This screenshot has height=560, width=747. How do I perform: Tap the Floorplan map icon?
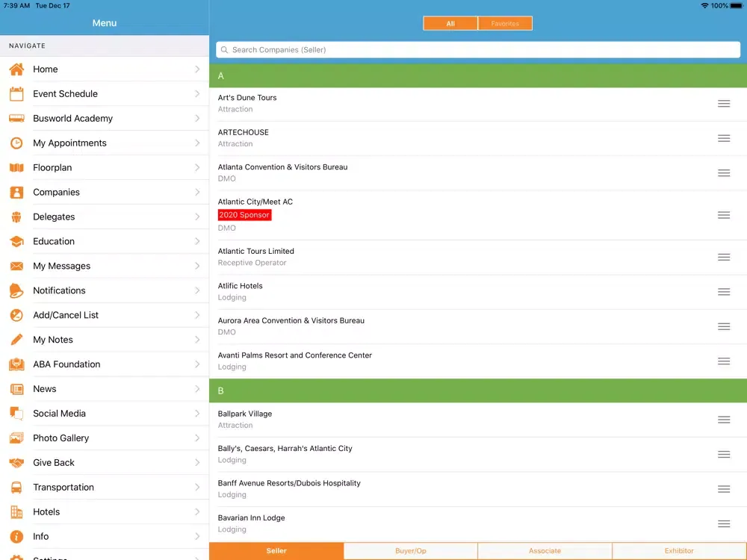(16, 167)
